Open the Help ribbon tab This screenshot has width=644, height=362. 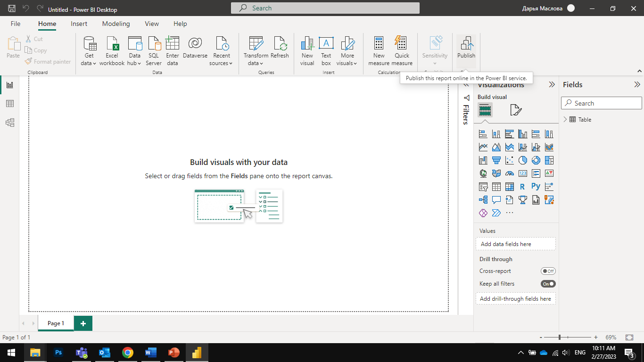[180, 24]
